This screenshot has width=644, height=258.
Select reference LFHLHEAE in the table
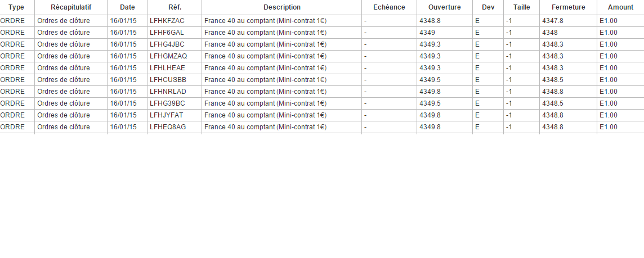pos(167,68)
